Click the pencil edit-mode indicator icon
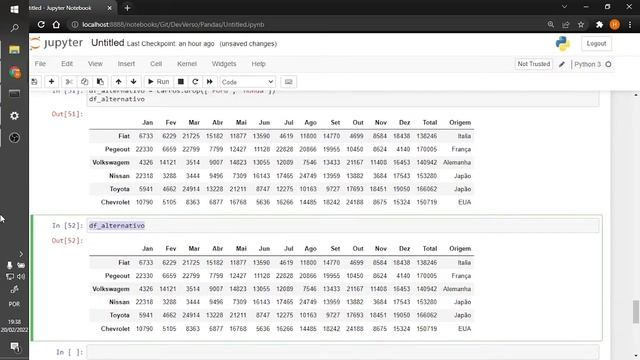The image size is (640, 360). (562, 64)
